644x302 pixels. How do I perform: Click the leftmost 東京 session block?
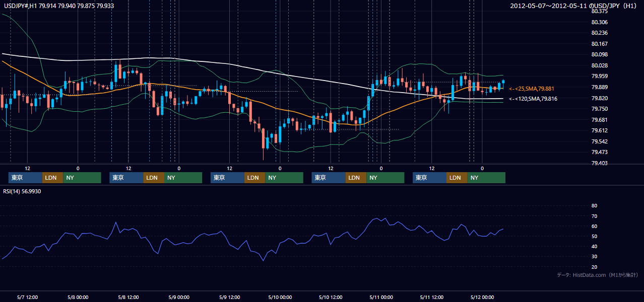coord(25,178)
